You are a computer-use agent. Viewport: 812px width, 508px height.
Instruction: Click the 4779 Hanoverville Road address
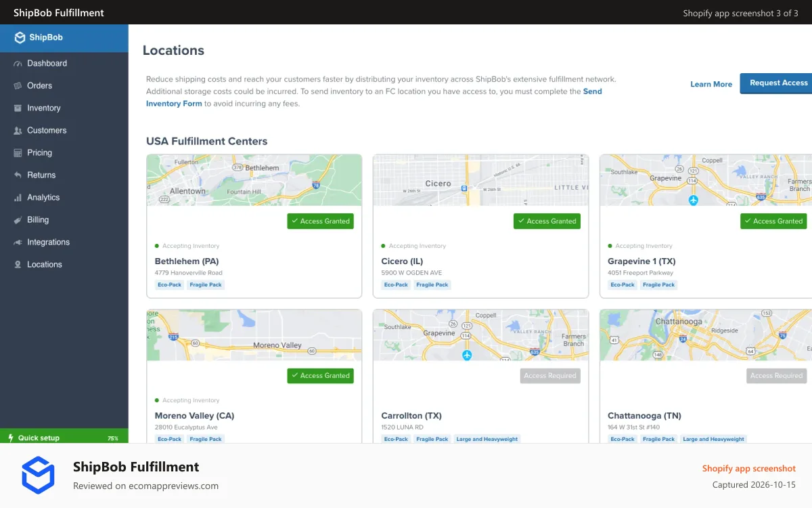[x=189, y=273]
